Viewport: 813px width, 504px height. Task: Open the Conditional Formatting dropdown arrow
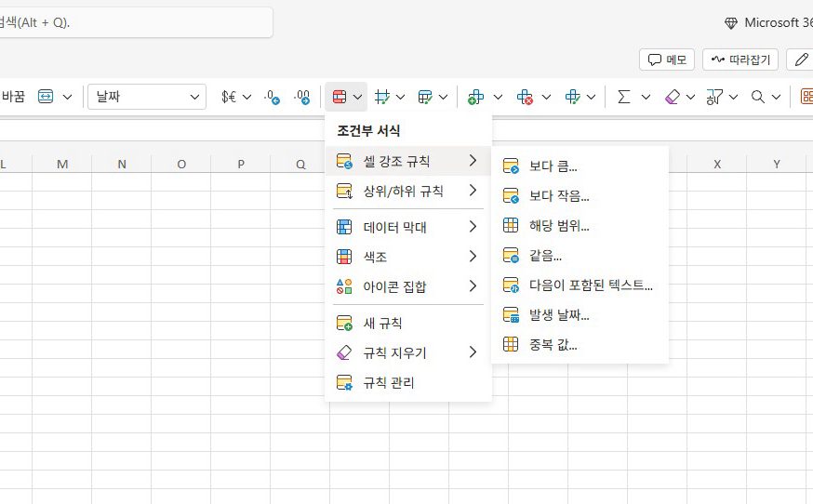click(x=358, y=97)
